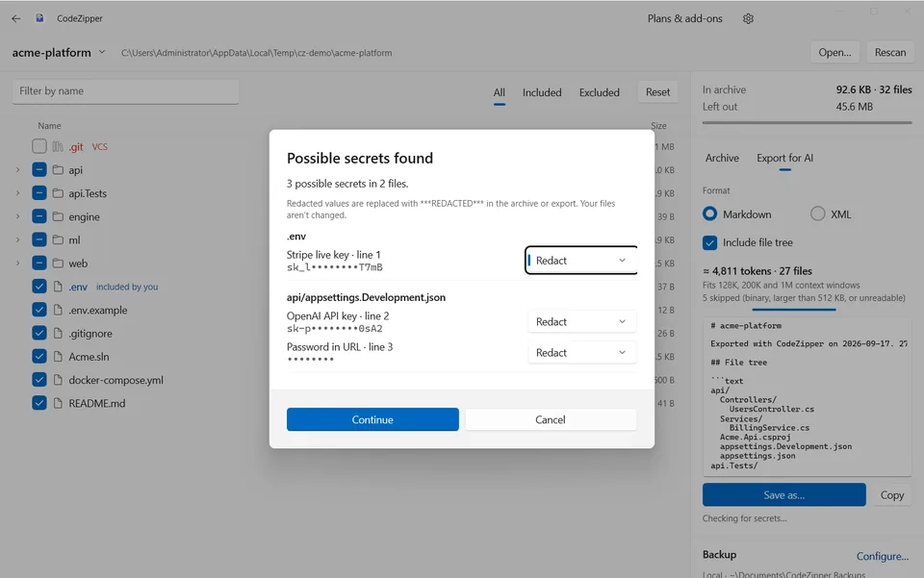Open the Archive tab
The width and height of the screenshot is (924, 578).
[x=722, y=158]
